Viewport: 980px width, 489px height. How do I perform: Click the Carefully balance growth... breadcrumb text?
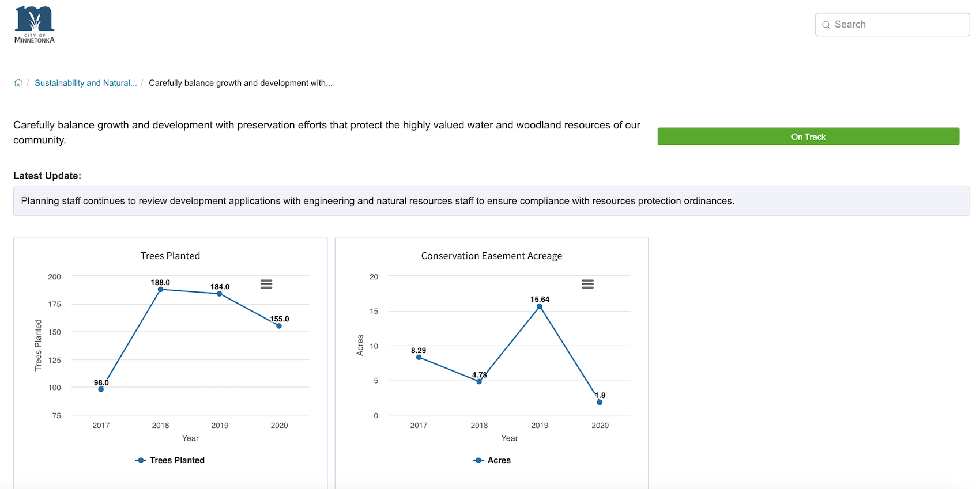click(240, 83)
